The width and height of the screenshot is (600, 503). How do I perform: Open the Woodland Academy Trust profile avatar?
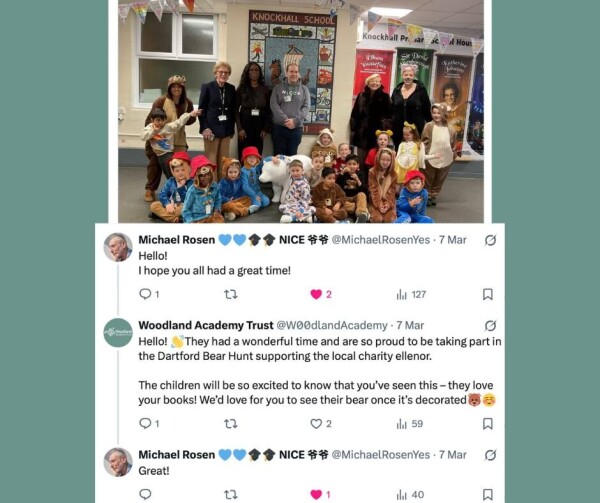coord(118,332)
